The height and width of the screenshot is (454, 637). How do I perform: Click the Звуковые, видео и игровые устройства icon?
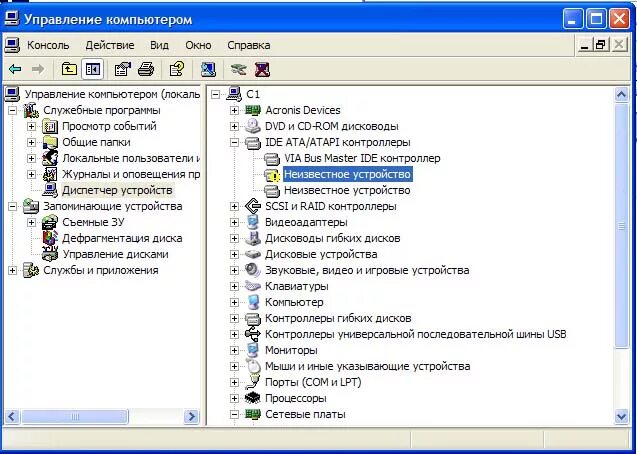point(253,270)
